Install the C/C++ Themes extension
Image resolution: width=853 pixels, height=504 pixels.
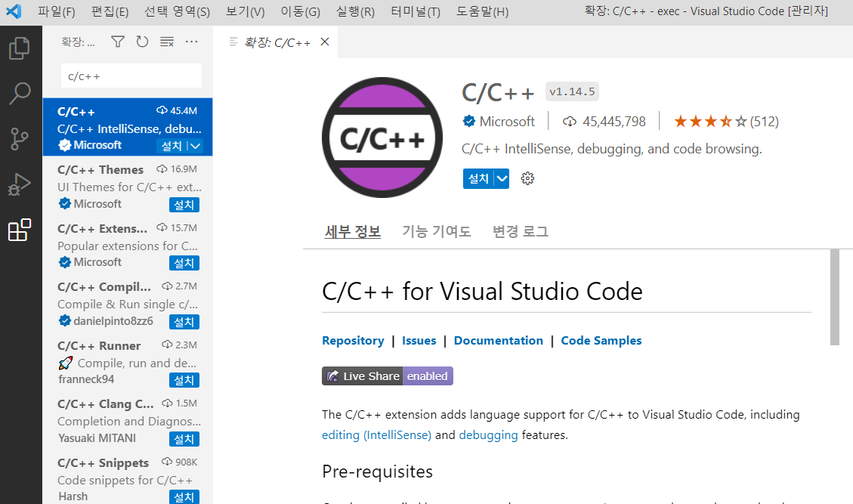coord(184,205)
